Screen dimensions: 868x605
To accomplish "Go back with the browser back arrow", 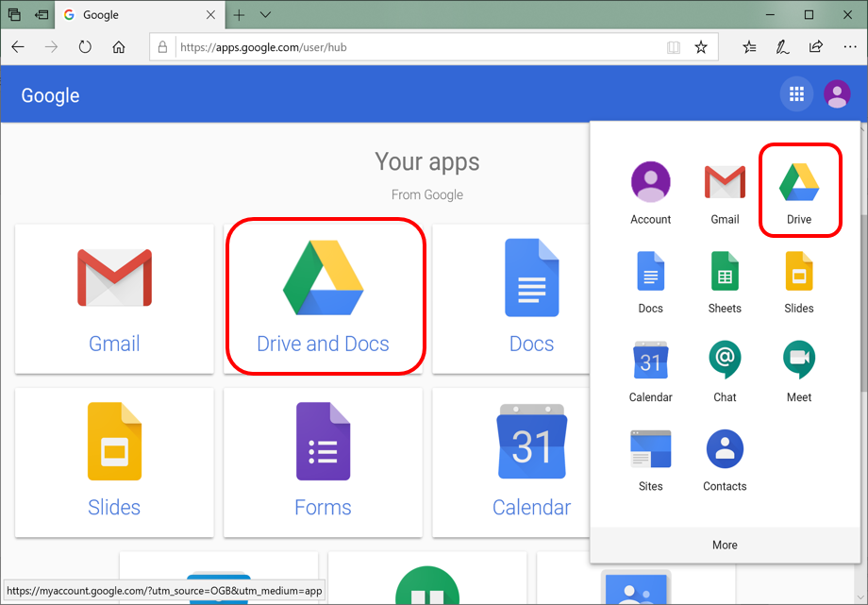I will click(x=18, y=47).
